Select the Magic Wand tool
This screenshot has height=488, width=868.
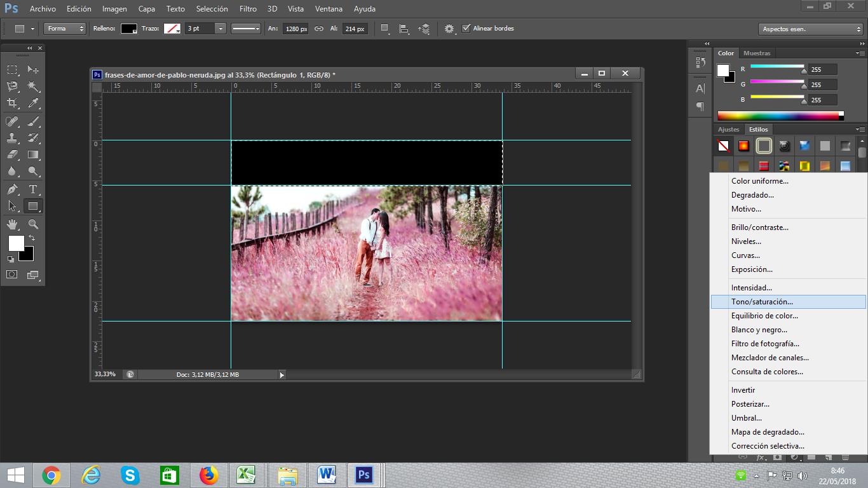click(x=33, y=86)
